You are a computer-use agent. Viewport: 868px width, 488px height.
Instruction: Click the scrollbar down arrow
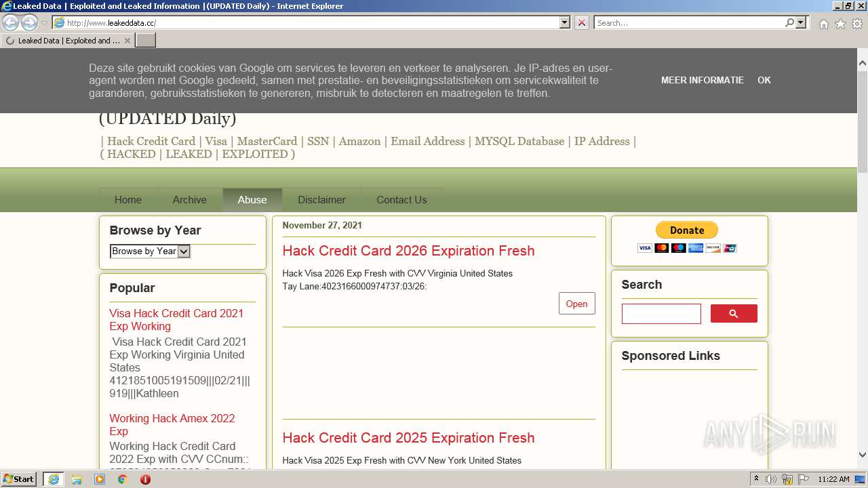point(863,455)
